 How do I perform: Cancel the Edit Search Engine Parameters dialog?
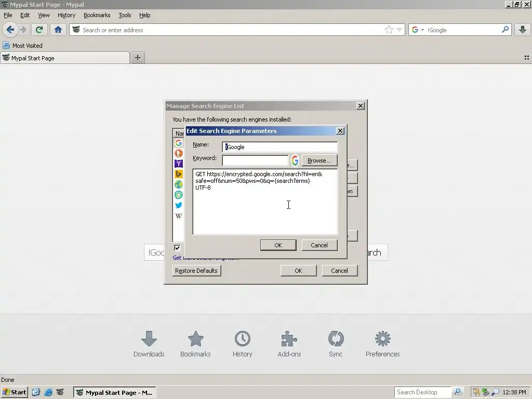(x=320, y=245)
